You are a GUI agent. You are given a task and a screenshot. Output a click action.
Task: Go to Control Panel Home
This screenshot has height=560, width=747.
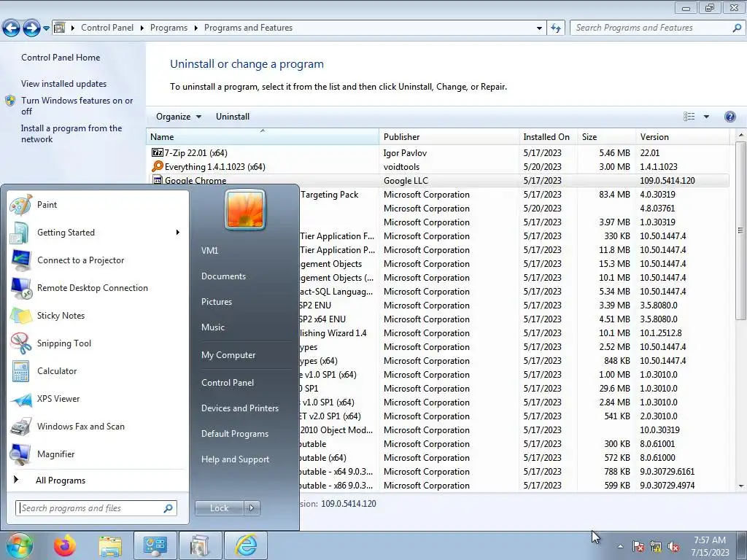[61, 58]
